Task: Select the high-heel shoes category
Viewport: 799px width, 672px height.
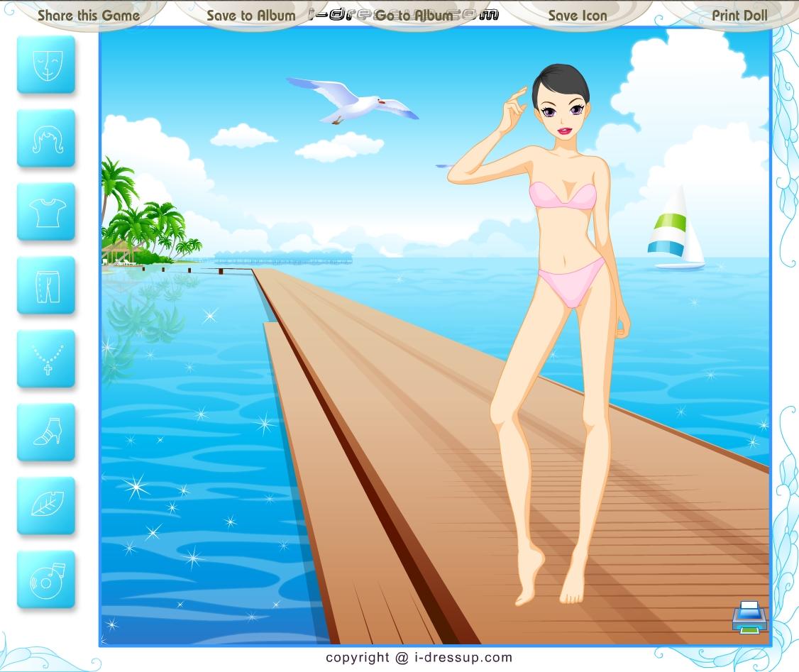Action: [46, 432]
